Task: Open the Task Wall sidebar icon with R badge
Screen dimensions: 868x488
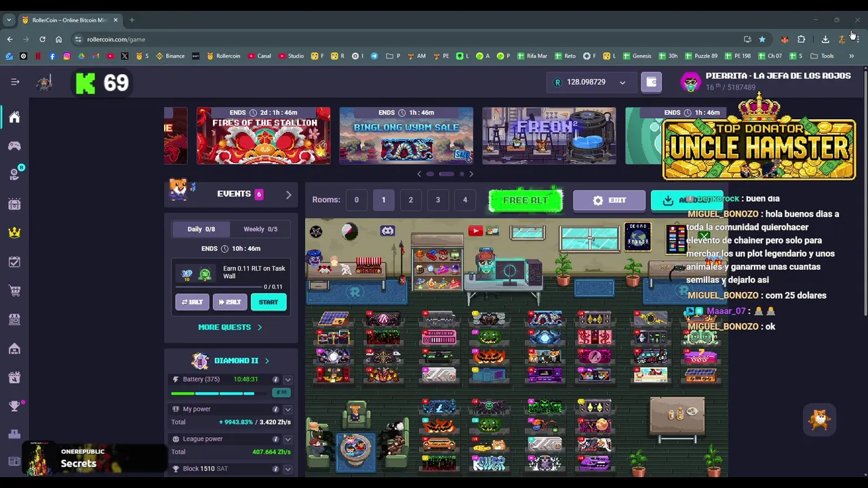Action: [x=14, y=174]
